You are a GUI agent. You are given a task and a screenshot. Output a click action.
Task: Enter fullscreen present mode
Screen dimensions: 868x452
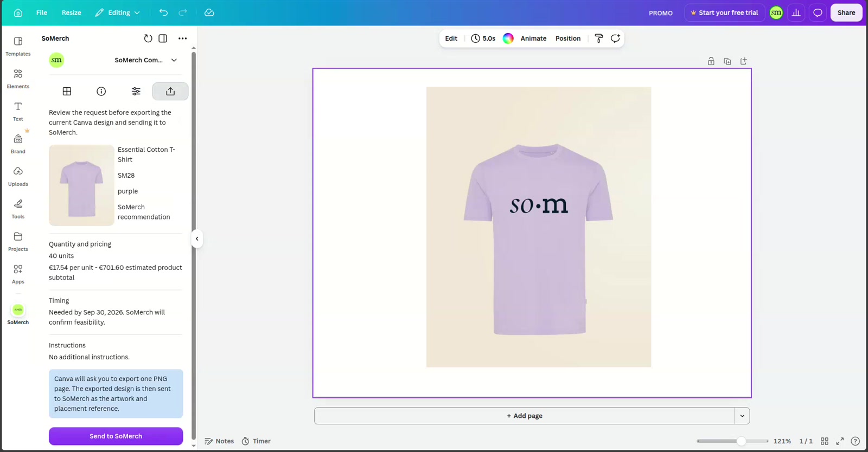[x=840, y=441]
